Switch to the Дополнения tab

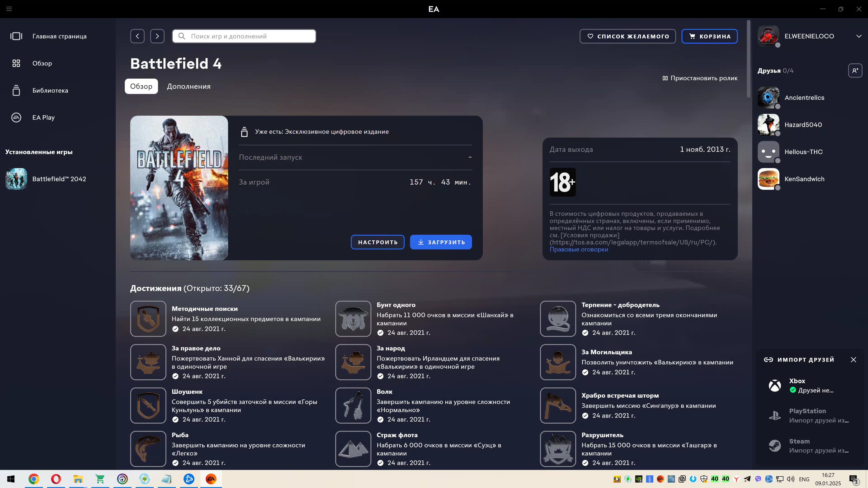point(189,86)
